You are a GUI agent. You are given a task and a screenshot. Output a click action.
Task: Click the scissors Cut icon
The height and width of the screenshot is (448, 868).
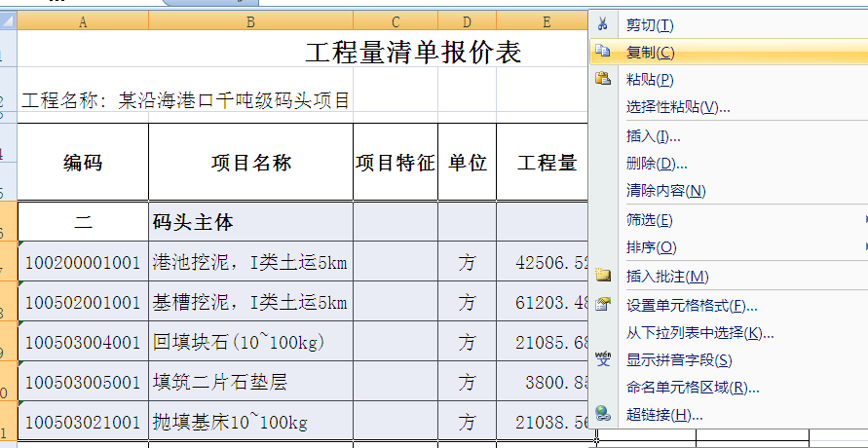[x=603, y=24]
